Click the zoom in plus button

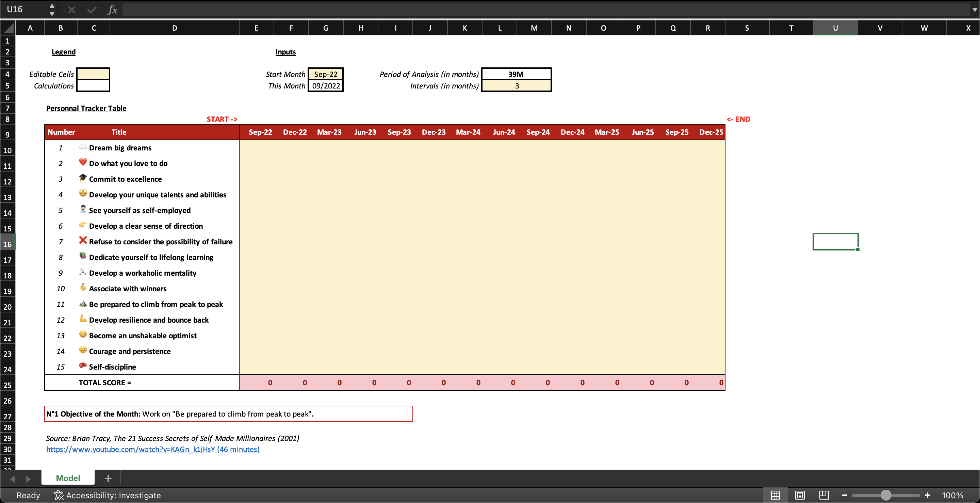click(x=928, y=495)
